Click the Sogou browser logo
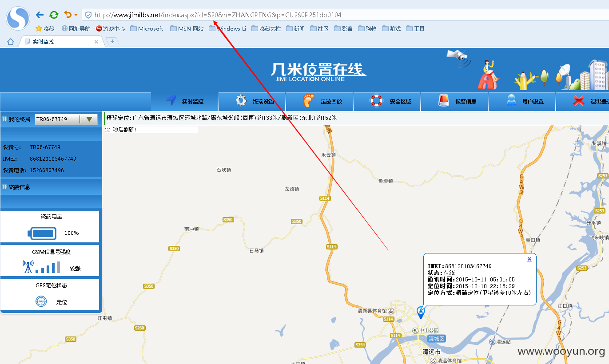 (x=18, y=18)
